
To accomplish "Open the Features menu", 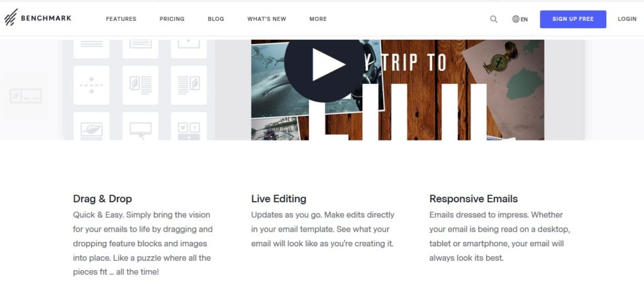I will (121, 19).
